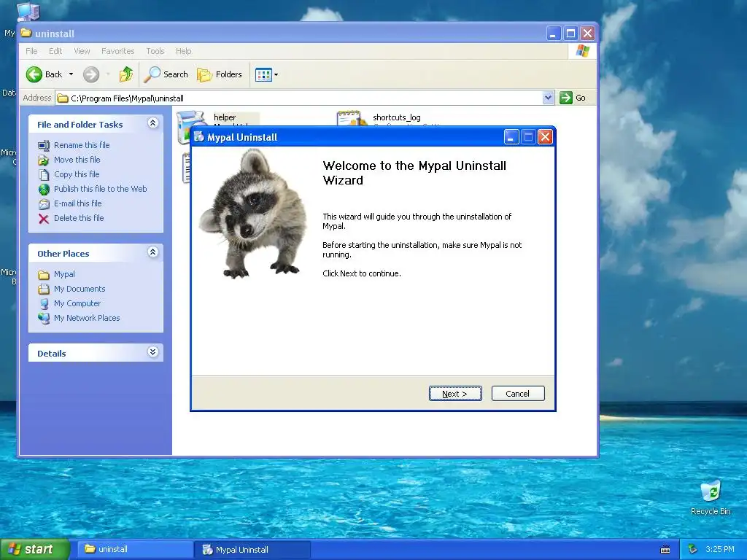This screenshot has height=560, width=747.
Task: Click the taskbar clock showing 3:25 PM
Action: coord(720,549)
